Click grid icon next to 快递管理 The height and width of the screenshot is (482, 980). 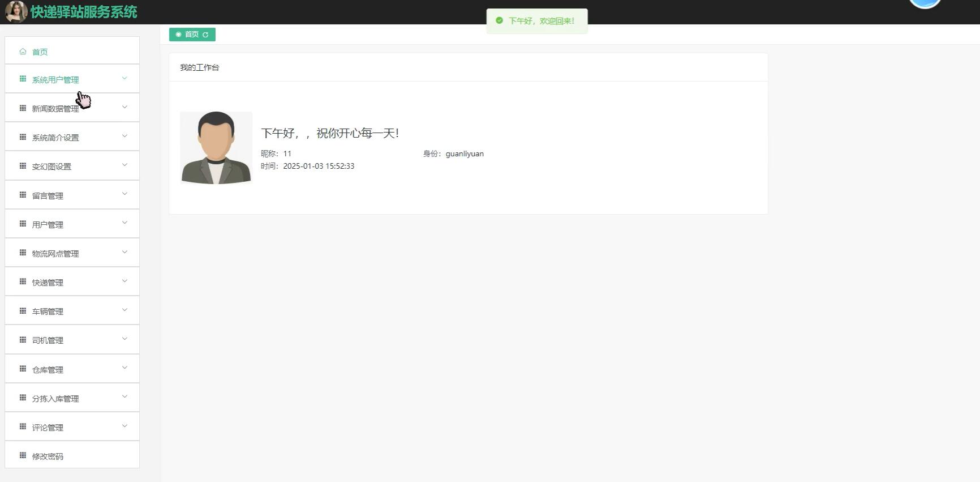23,281
